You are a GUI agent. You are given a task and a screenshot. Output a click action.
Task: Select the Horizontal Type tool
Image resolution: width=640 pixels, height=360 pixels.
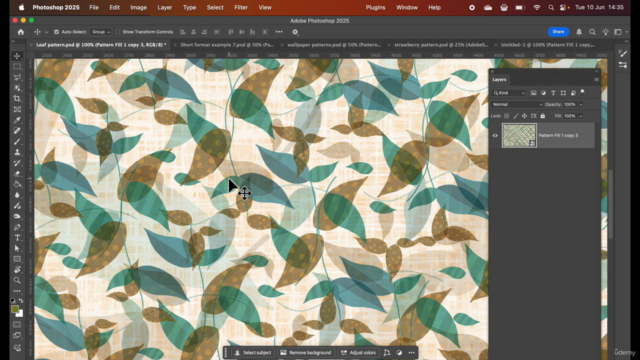pos(17,238)
